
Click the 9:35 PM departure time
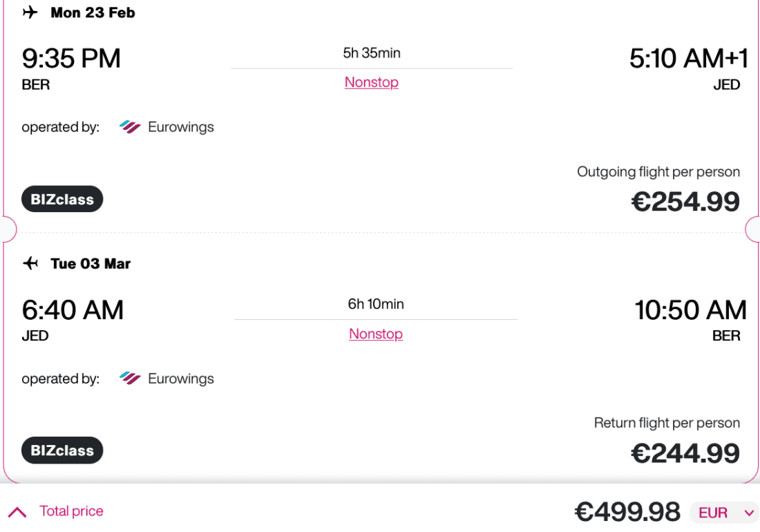(x=71, y=59)
